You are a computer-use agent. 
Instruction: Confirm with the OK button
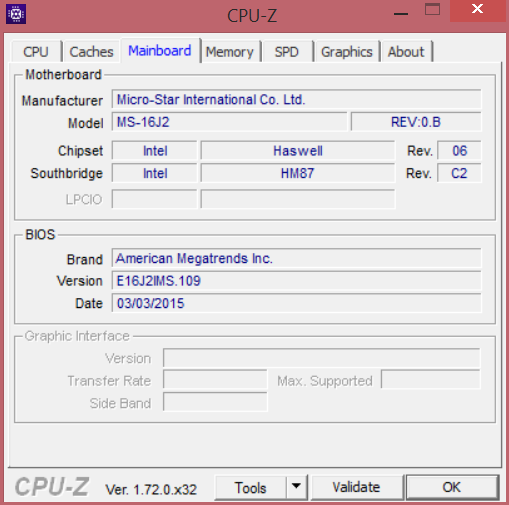click(452, 487)
